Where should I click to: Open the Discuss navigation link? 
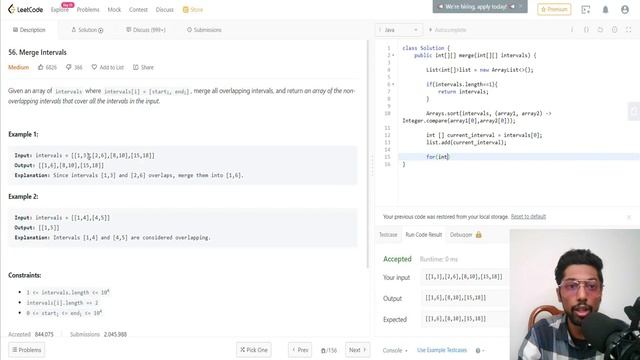[x=164, y=9]
